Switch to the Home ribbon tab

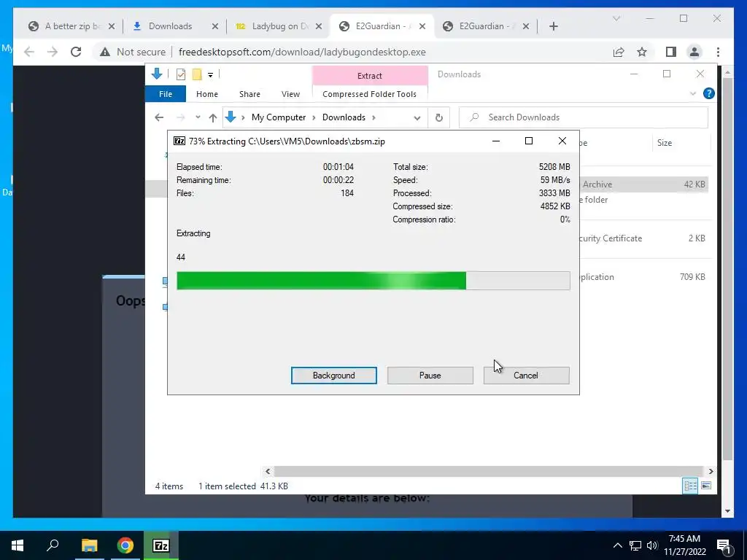206,94
